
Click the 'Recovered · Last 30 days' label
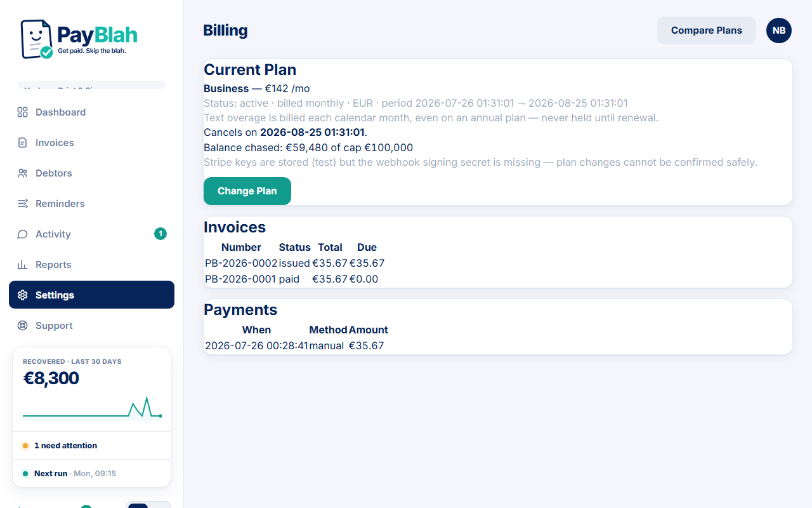coord(72,361)
